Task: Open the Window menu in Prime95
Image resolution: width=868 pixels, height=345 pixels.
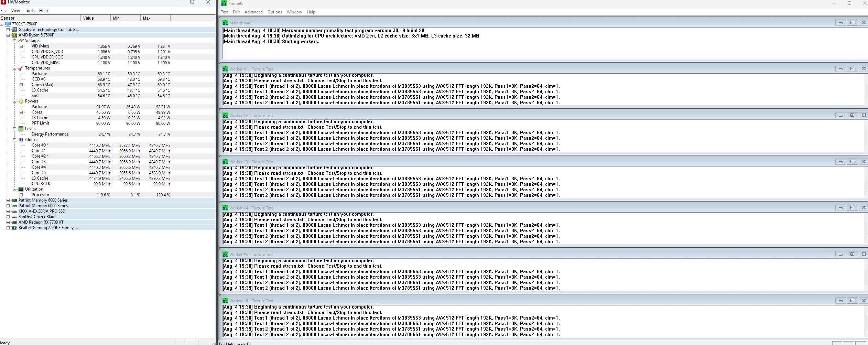Action: (x=294, y=12)
